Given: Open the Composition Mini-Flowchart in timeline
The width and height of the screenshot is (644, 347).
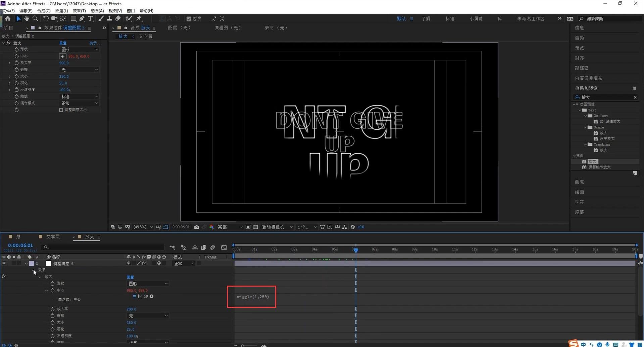Looking at the screenshot, I should tap(172, 248).
